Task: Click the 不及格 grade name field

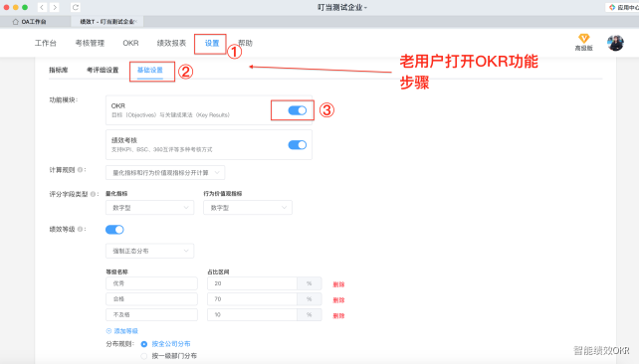Action: pos(151,314)
